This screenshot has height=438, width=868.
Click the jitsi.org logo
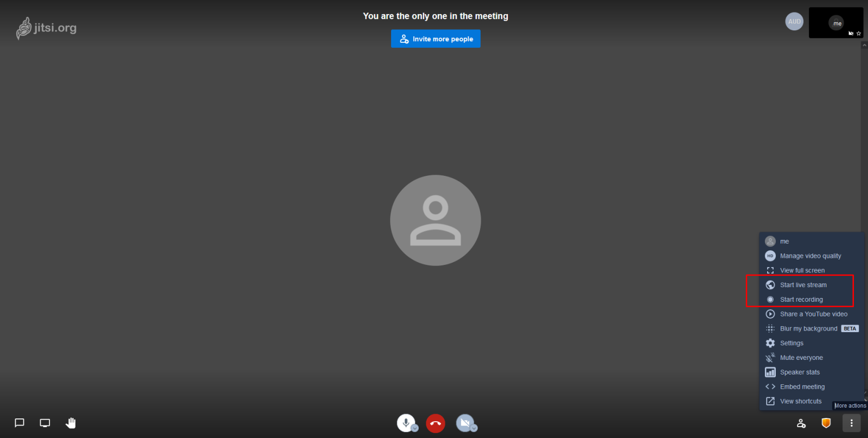[x=47, y=28]
